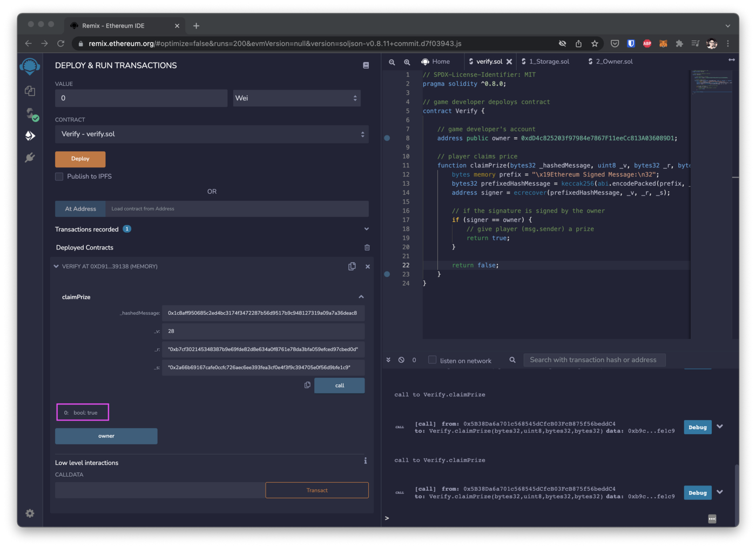This screenshot has height=548, width=756.
Task: Open Remix settings gear icon
Action: tap(30, 513)
